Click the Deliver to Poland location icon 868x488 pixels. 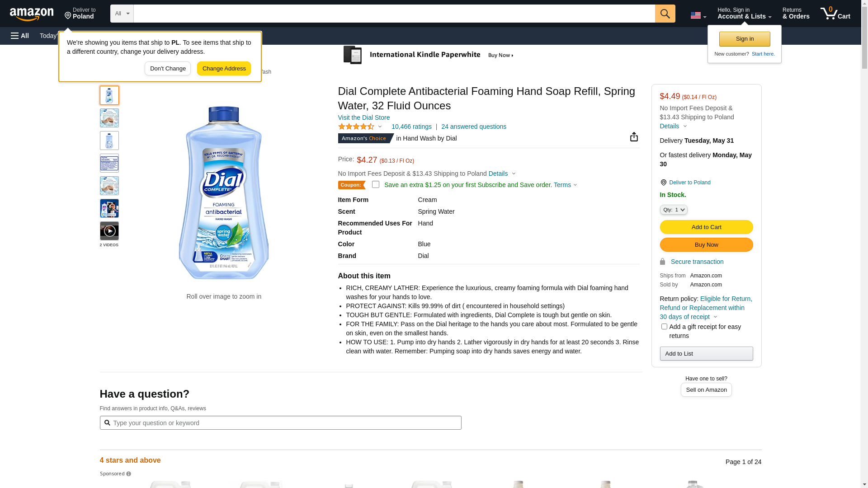click(x=663, y=183)
